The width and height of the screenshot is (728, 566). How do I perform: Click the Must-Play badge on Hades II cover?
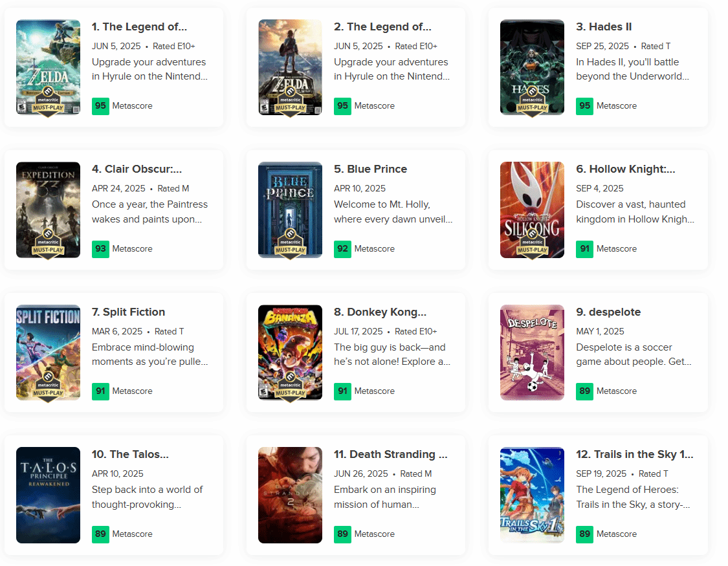tap(532, 104)
